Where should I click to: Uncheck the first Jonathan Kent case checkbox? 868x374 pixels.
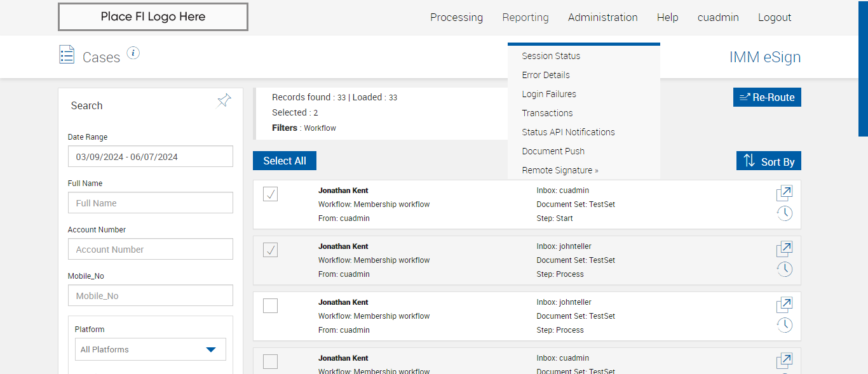pyautogui.click(x=271, y=194)
